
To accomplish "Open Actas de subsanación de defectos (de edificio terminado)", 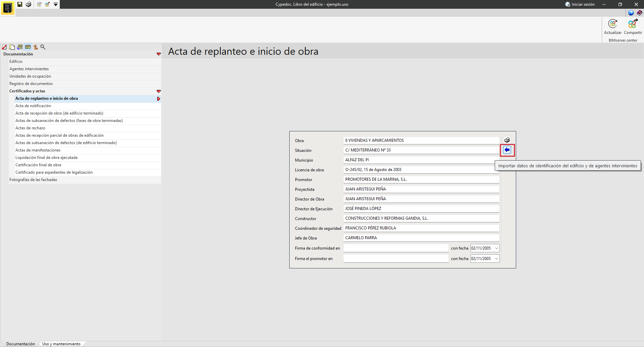I will pyautogui.click(x=88, y=143).
